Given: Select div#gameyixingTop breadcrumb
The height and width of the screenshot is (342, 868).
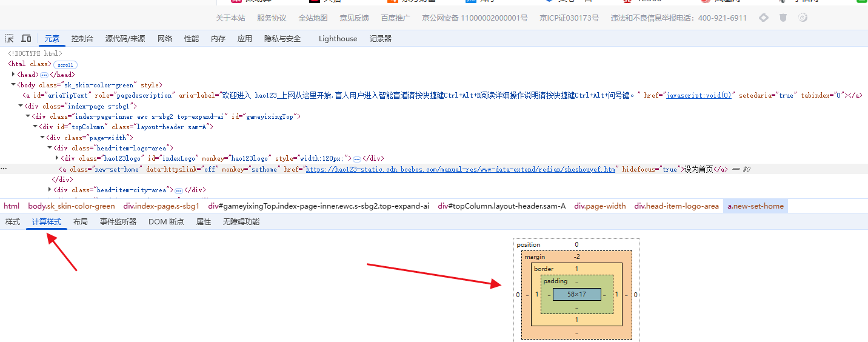Looking at the screenshot, I should 319,206.
